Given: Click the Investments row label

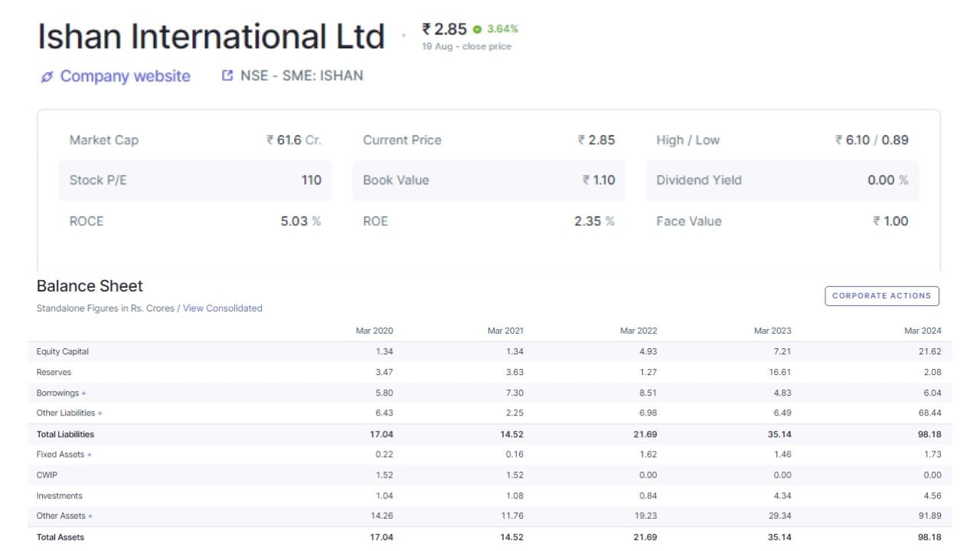Looking at the screenshot, I should click(x=59, y=496).
